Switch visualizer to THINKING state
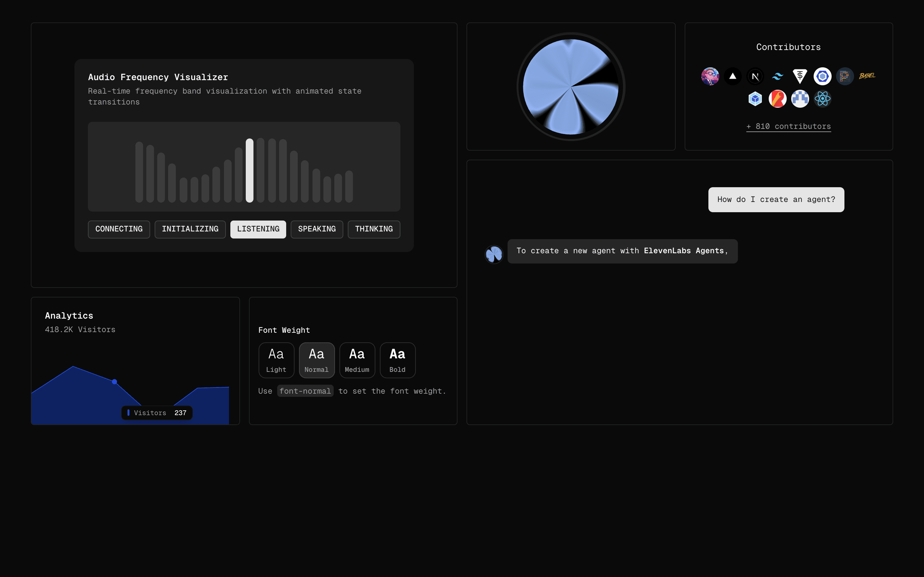The width and height of the screenshot is (924, 577). (x=373, y=229)
